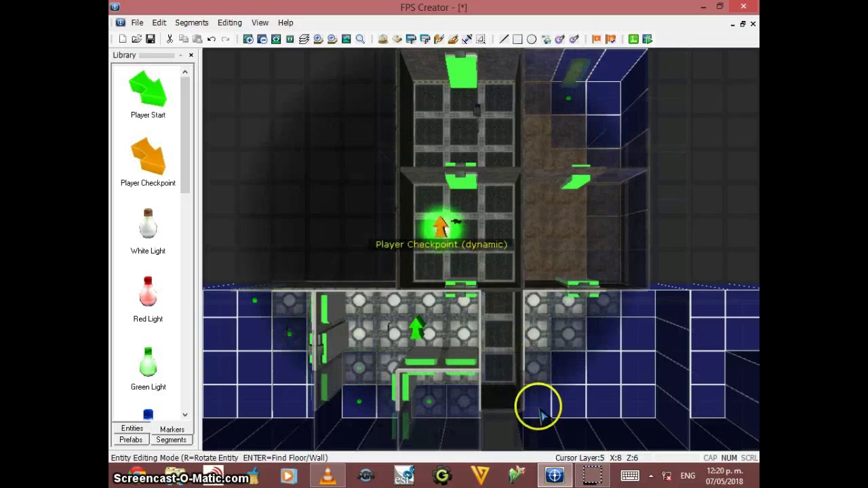The image size is (868, 488).
Task: Select the dashed selection marquee tool icon
Action: [481, 39]
